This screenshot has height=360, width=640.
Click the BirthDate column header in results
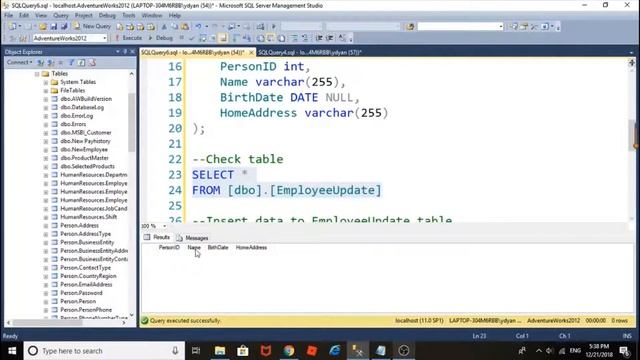[218, 247]
